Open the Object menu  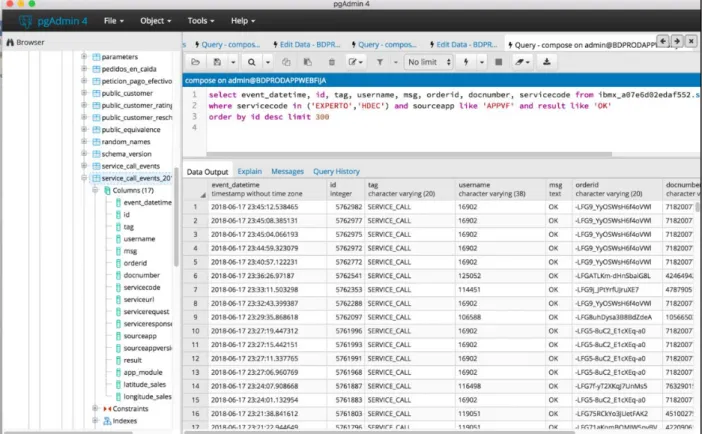[155, 21]
